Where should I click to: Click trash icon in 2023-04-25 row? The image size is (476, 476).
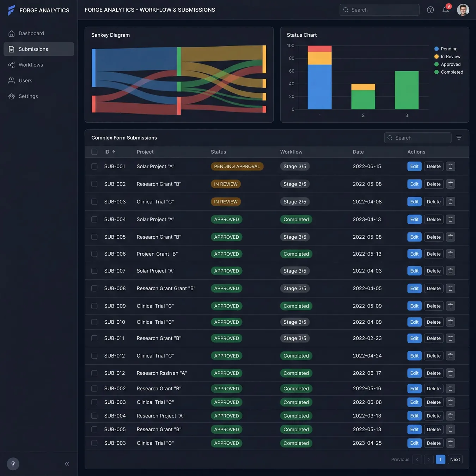point(450,443)
